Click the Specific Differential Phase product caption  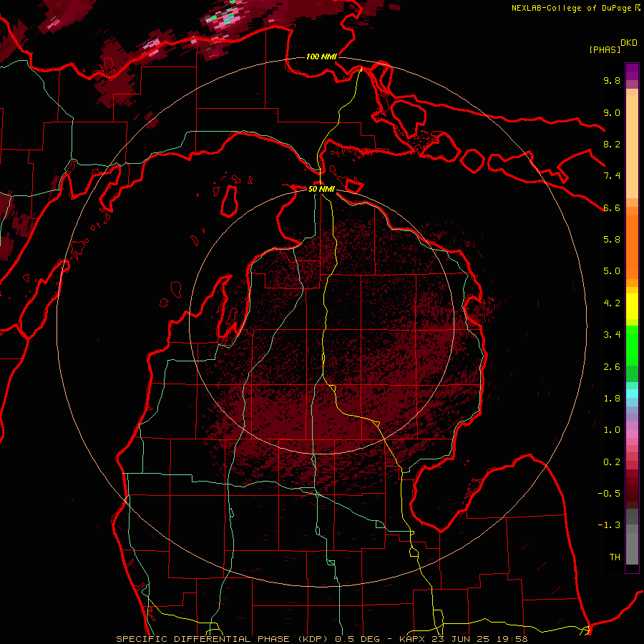point(321,639)
